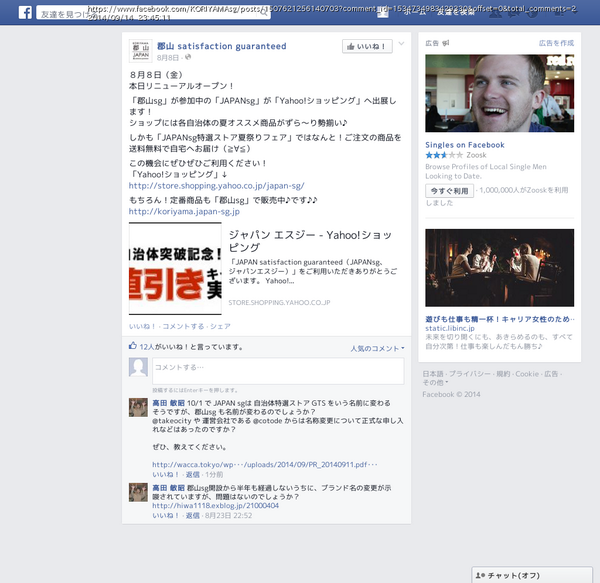This screenshot has width=600, height=583.
Task: Open the ジャパン エスジー - Yahoo!ショッピング title
Action: pyautogui.click(x=310, y=241)
